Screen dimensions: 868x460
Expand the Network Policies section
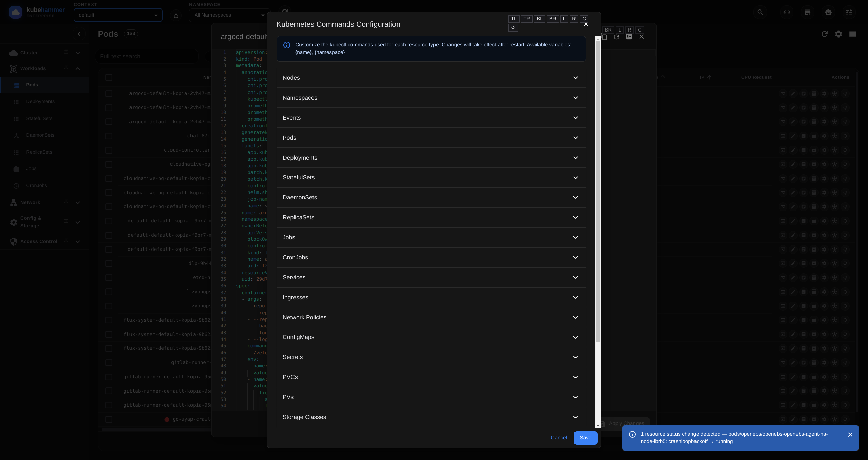(x=431, y=318)
